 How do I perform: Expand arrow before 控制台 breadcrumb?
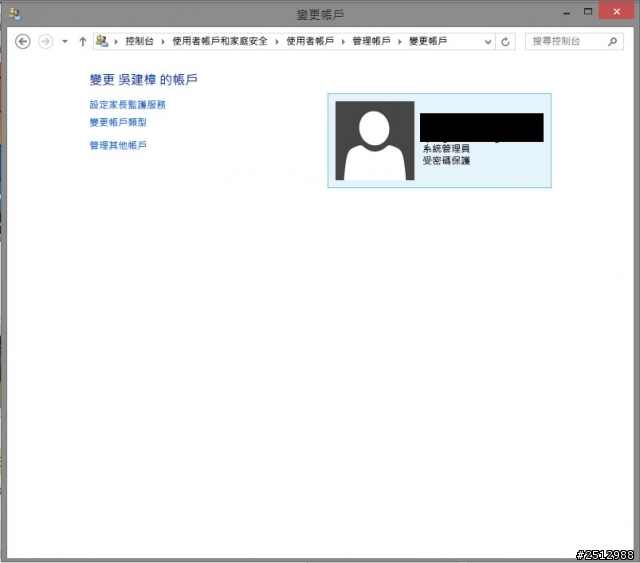(x=116, y=41)
